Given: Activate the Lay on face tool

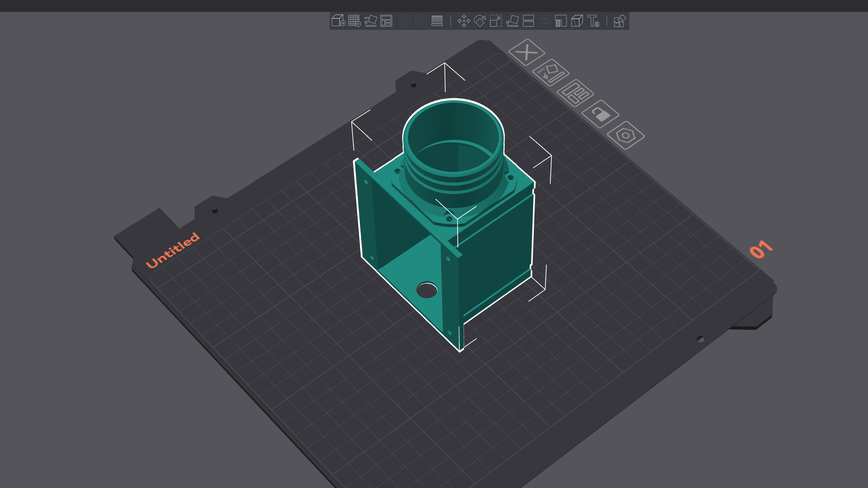Looking at the screenshot, I should (512, 21).
